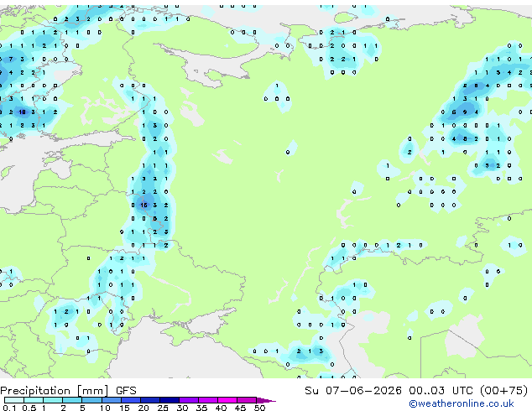Click the 1–2 mm legend color box
Screen dimensions: 532x411
53,400
